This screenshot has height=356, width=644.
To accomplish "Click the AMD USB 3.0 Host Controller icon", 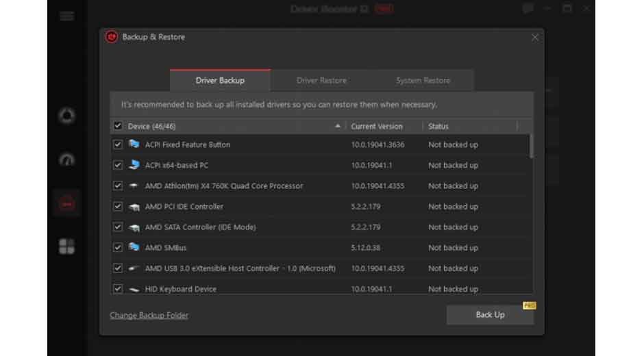I will click(x=134, y=268).
